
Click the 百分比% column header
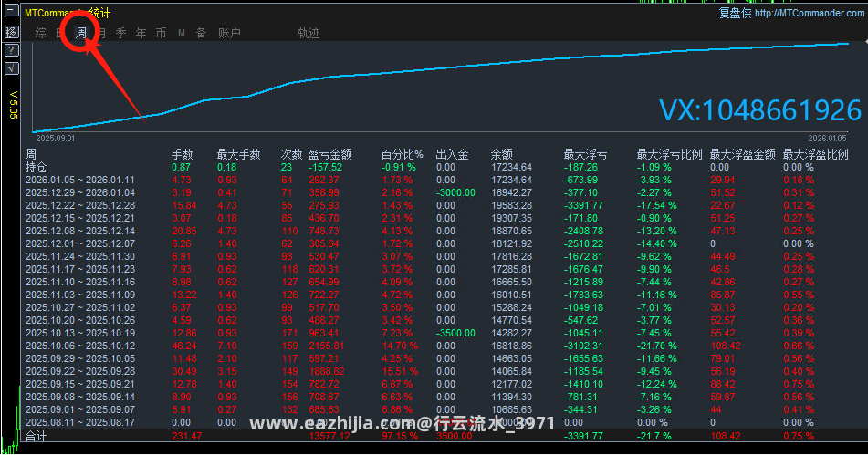(402, 154)
